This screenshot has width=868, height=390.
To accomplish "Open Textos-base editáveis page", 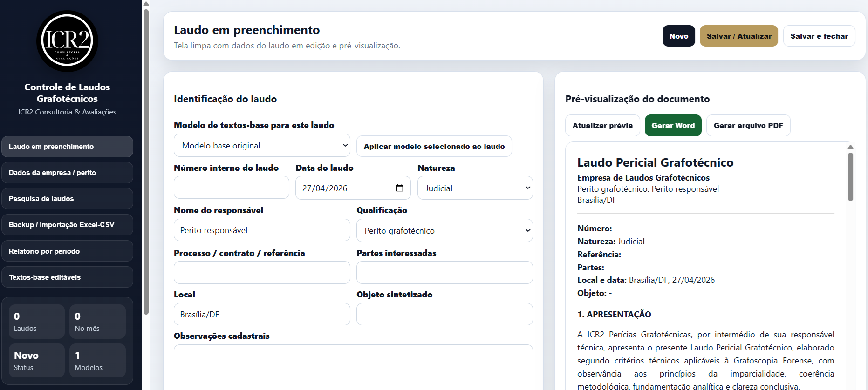I will coord(67,277).
